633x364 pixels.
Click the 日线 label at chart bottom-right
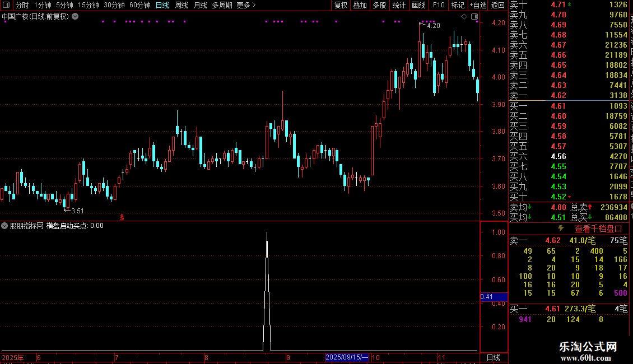click(494, 357)
